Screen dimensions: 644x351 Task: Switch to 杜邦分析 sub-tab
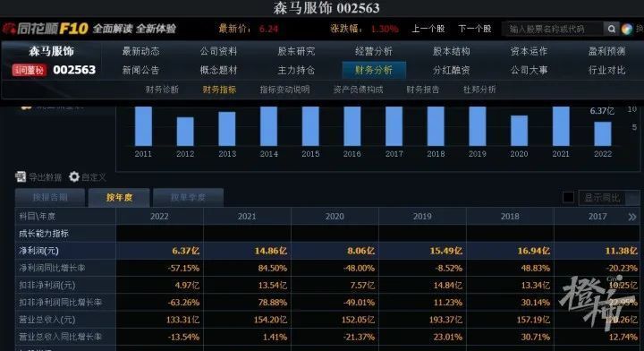[479, 90]
